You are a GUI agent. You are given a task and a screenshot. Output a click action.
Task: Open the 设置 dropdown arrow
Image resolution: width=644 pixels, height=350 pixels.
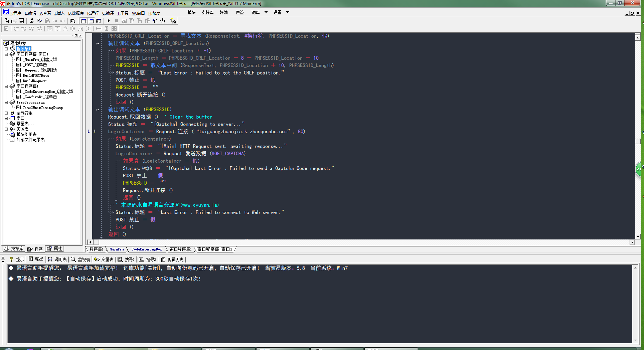[x=288, y=12]
